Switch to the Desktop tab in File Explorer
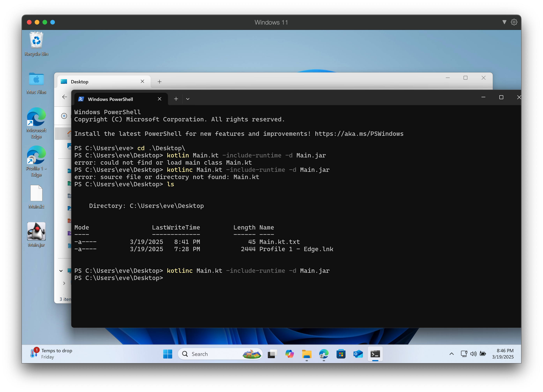 tap(79, 81)
